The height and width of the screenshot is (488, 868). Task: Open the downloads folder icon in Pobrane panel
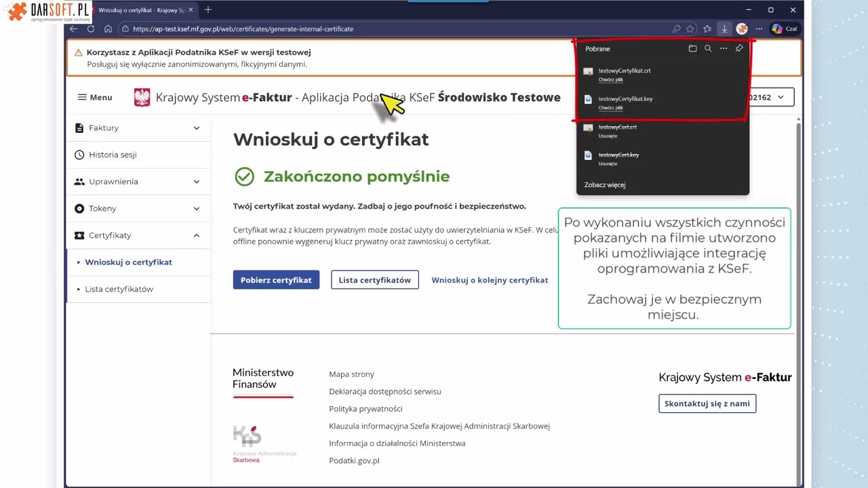tap(692, 49)
